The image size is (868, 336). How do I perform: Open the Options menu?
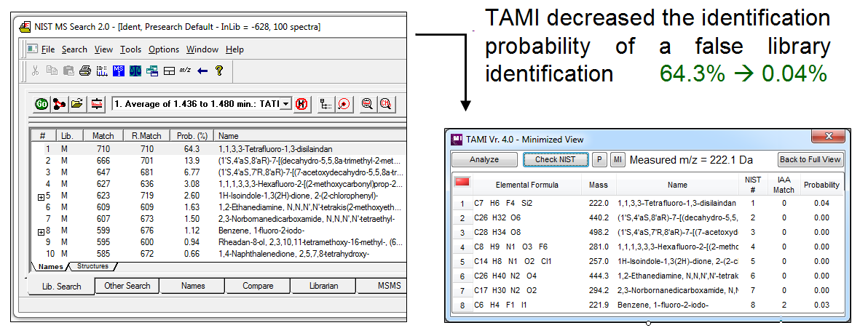point(164,49)
